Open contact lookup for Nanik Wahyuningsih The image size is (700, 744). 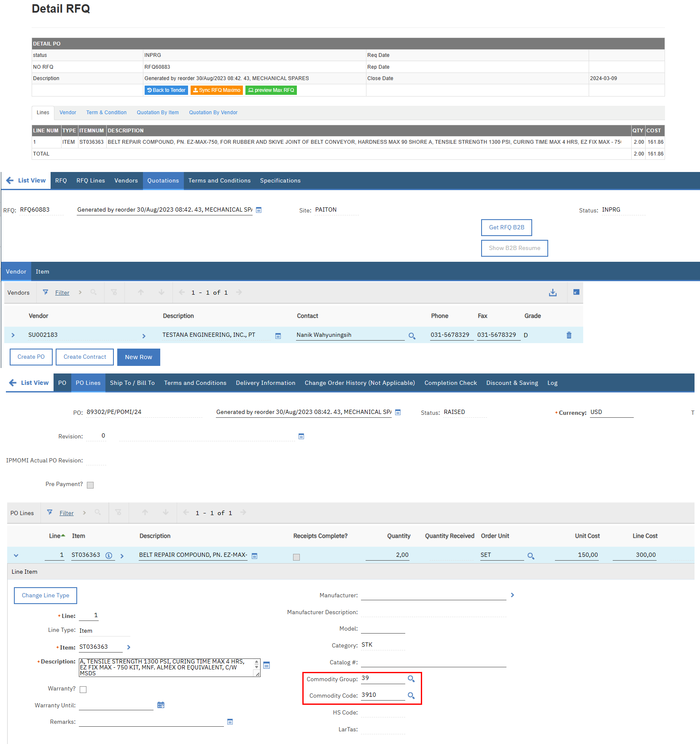click(412, 336)
